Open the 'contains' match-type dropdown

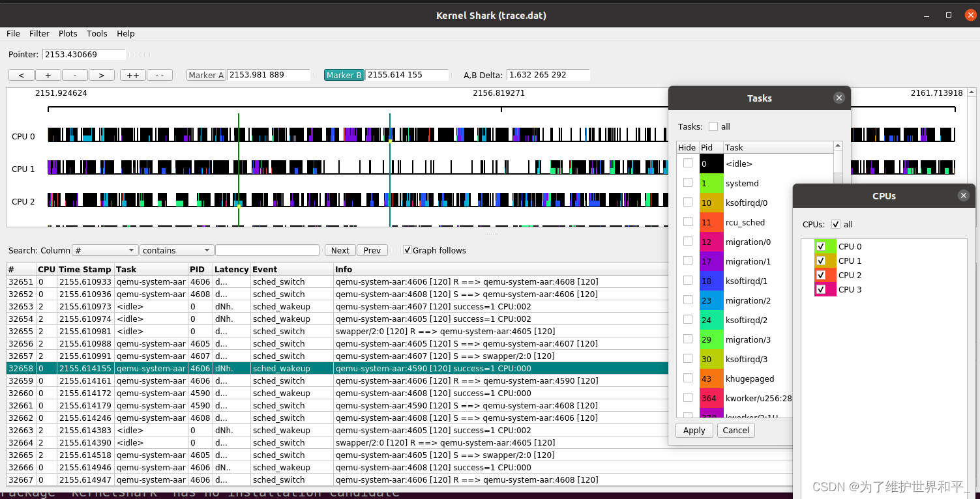177,250
